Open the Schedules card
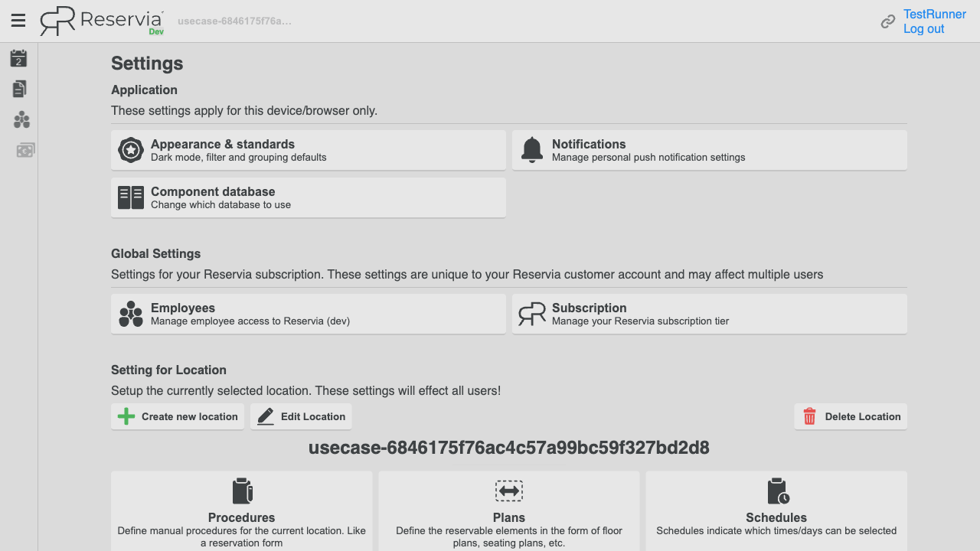This screenshot has width=980, height=551. tap(776, 511)
